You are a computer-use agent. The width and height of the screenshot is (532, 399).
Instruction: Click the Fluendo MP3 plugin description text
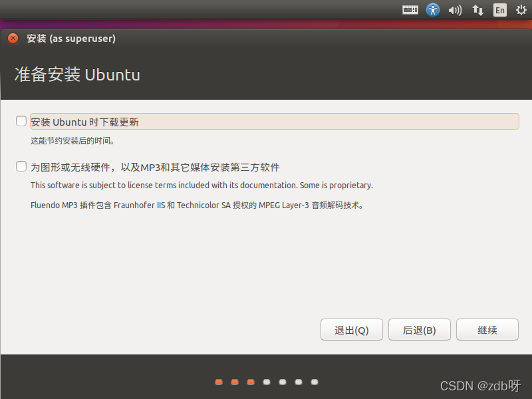click(x=197, y=205)
